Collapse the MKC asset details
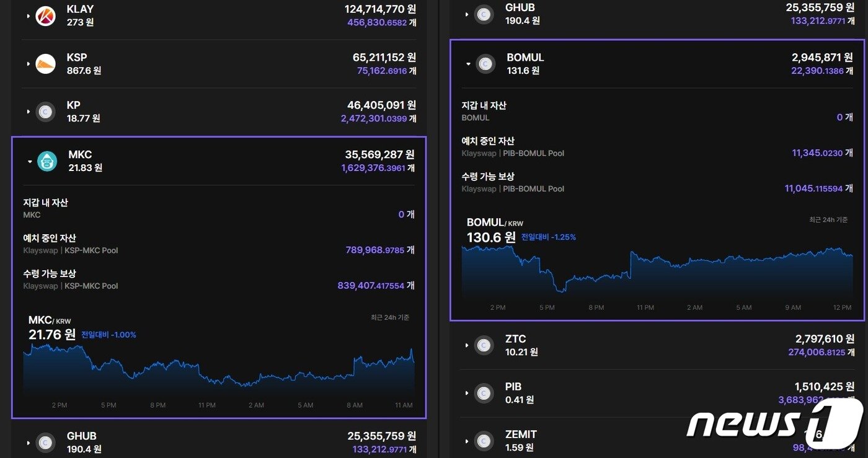Viewport: 868px width, 458px height. tap(30, 162)
